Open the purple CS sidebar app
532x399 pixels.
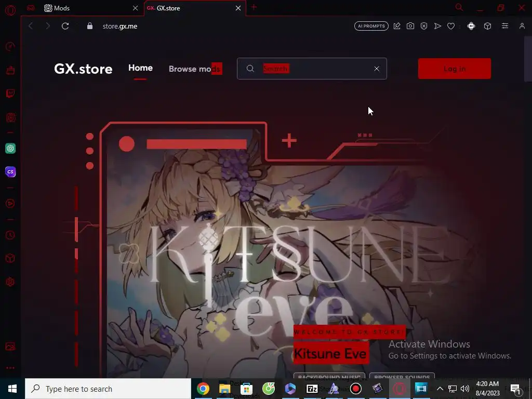click(10, 171)
